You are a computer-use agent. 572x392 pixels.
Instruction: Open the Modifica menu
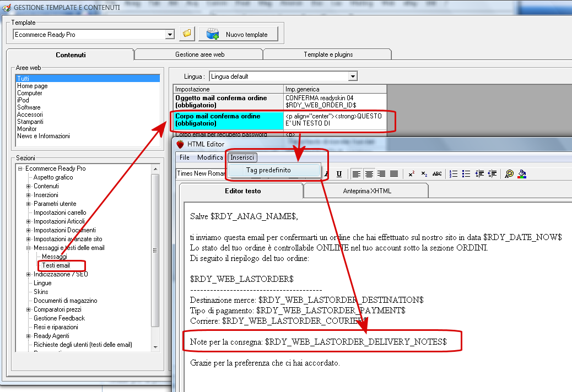click(x=210, y=157)
